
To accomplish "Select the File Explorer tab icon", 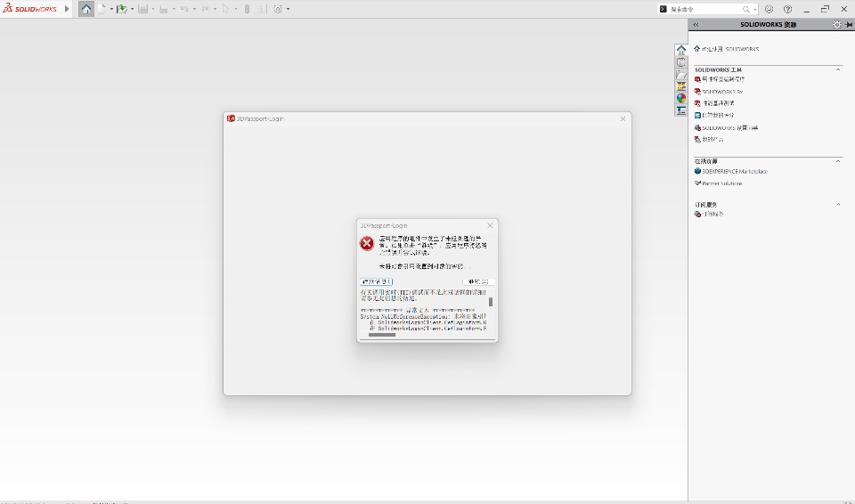I will click(681, 74).
